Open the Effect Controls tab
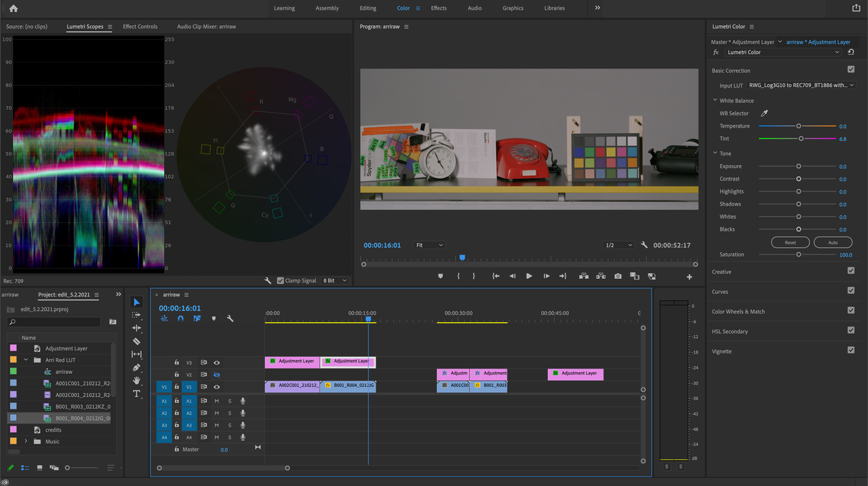The image size is (868, 486). pyautogui.click(x=140, y=26)
